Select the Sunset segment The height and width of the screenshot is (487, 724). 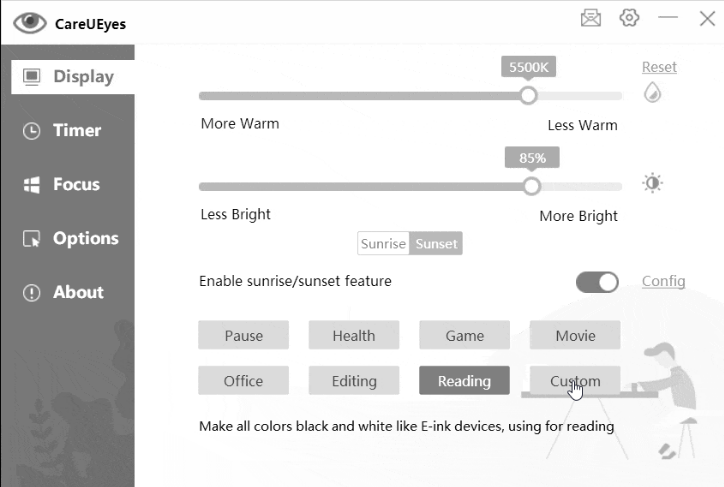tap(436, 243)
